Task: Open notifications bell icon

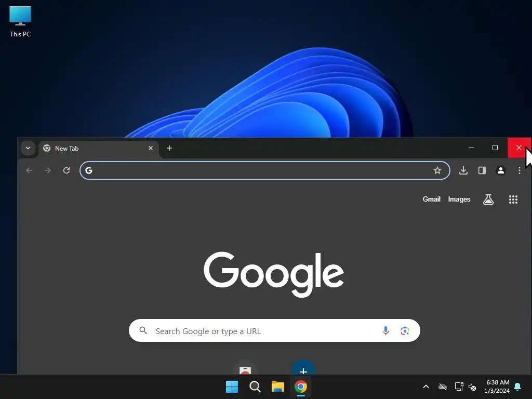Action: pyautogui.click(x=518, y=387)
